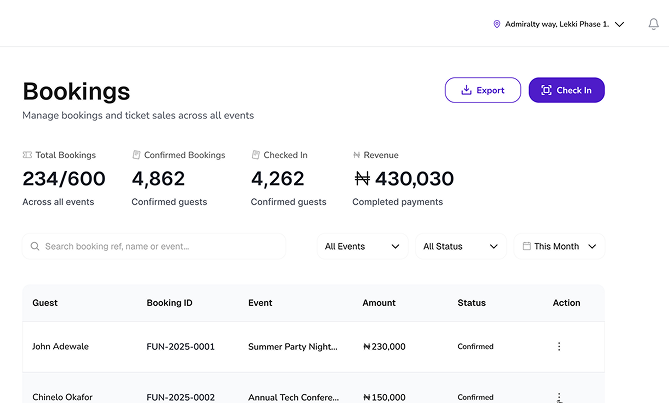Click the Confirmed Bookings icon
The height and width of the screenshot is (403, 669).
pyautogui.click(x=136, y=155)
